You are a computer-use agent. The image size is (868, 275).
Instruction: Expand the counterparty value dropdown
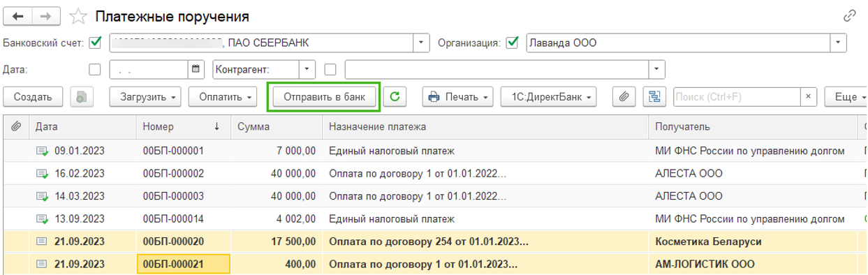pyautogui.click(x=657, y=69)
